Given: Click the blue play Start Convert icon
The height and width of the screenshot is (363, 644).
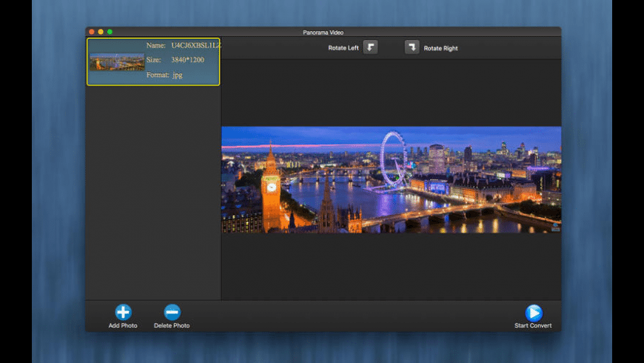Looking at the screenshot, I should [534, 313].
